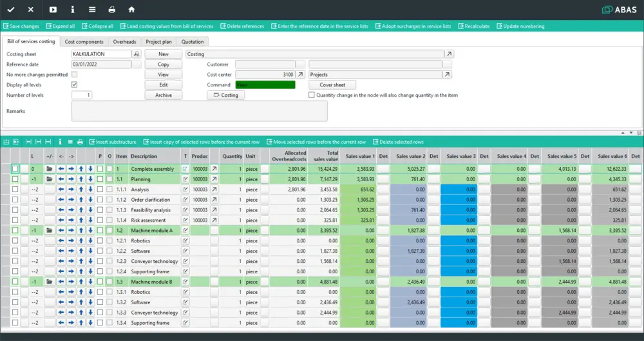Tick the P checkbox in Machine module B row
Screen dimensions: 644x341
coord(100,282)
